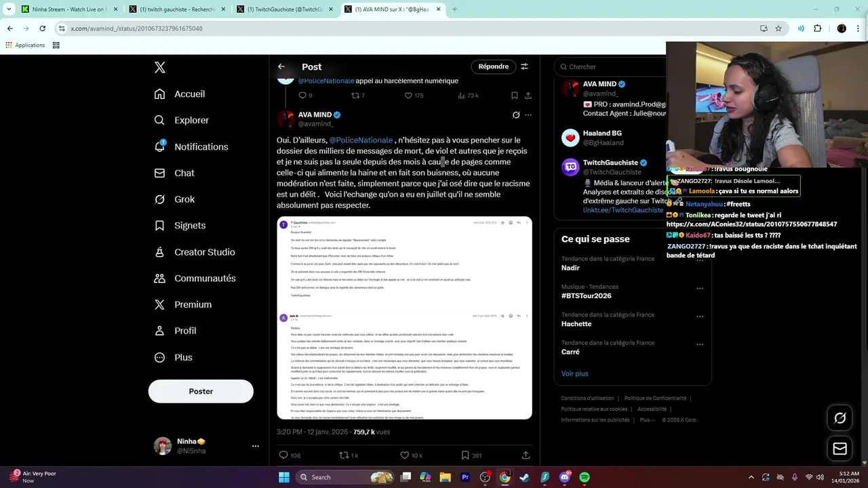
Task: Click the taskbar Search box
Action: coord(346,477)
